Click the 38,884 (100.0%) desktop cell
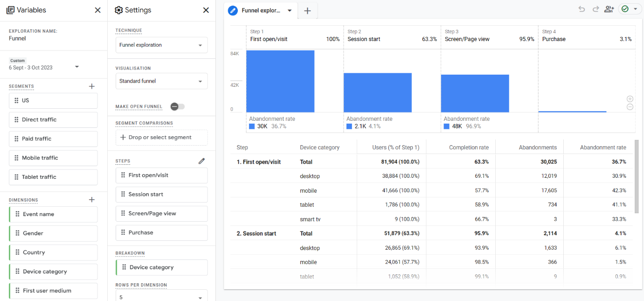 [x=401, y=176]
